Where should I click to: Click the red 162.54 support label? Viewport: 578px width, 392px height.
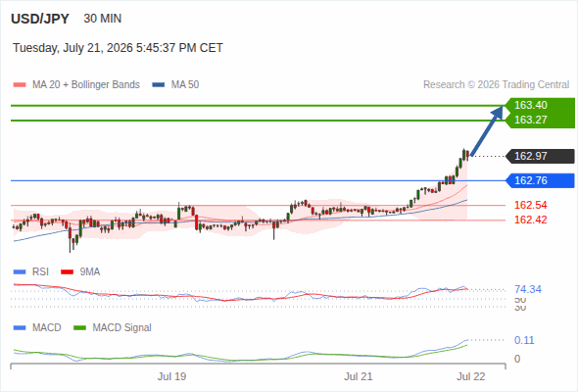pyautogui.click(x=530, y=205)
